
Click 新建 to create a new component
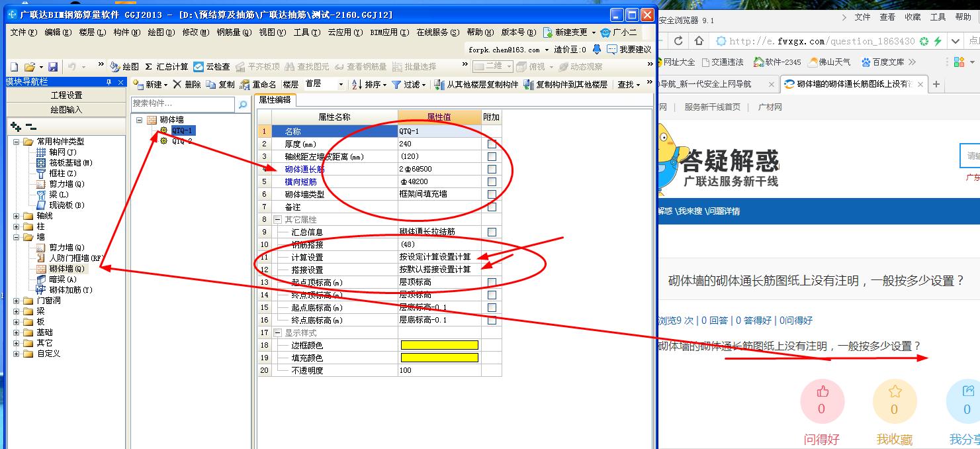click(x=150, y=85)
